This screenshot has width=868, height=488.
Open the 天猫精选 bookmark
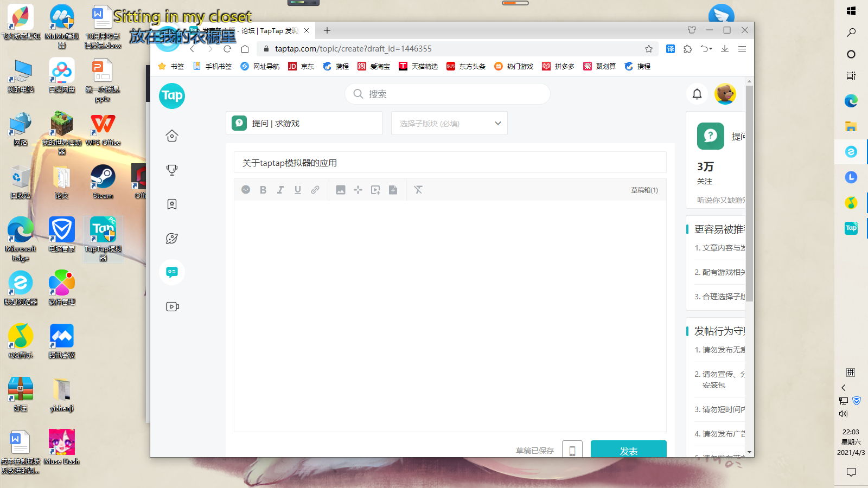(418, 66)
